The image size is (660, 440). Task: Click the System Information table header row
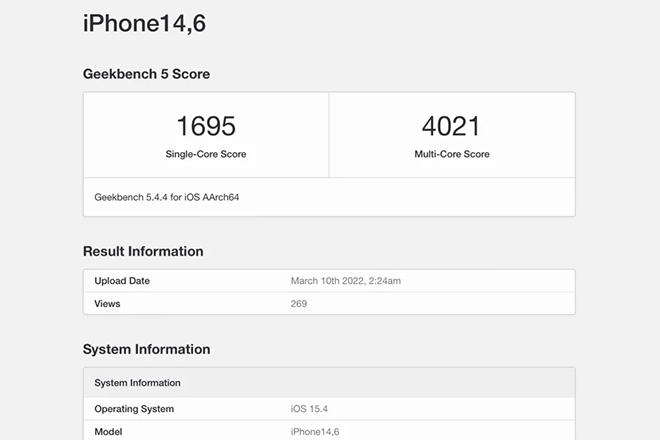329,383
